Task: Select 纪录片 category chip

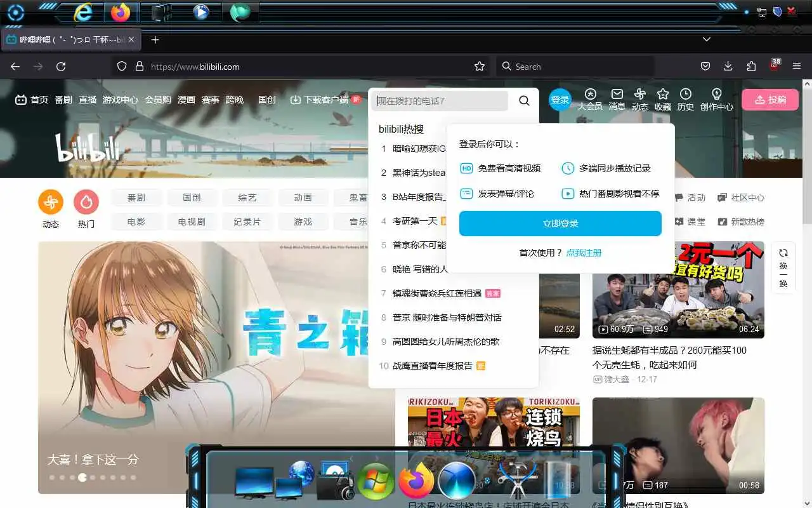Action: [247, 222]
